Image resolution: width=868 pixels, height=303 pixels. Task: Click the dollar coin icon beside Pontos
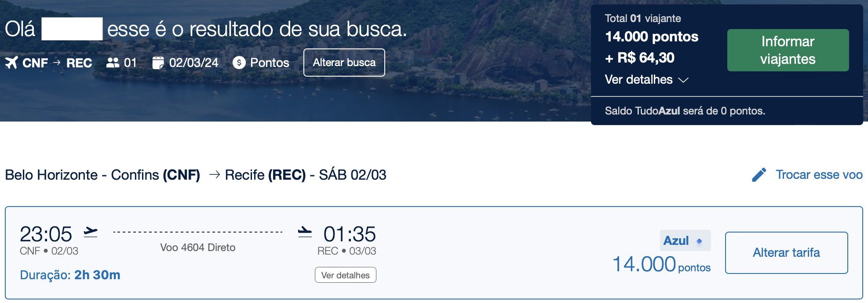[239, 63]
